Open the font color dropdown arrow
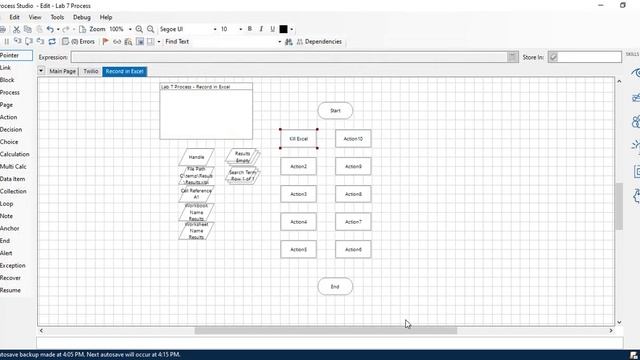The width and height of the screenshot is (640, 360). [291, 29]
